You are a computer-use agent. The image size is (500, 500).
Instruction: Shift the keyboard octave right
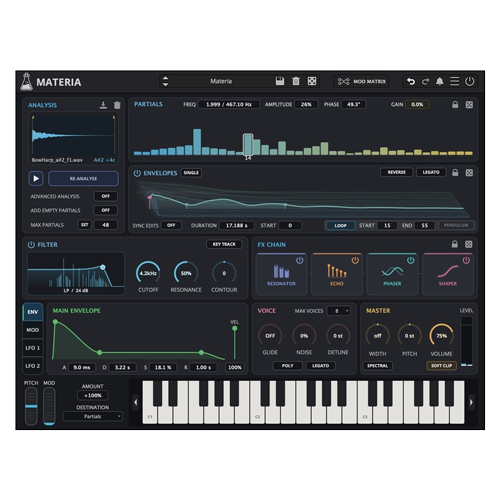point(471,402)
